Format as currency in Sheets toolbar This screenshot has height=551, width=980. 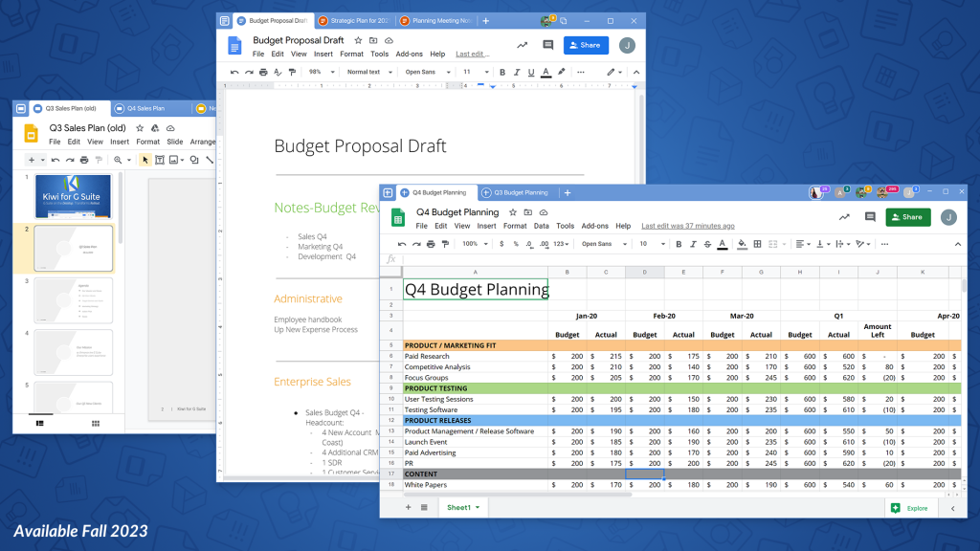click(x=501, y=244)
